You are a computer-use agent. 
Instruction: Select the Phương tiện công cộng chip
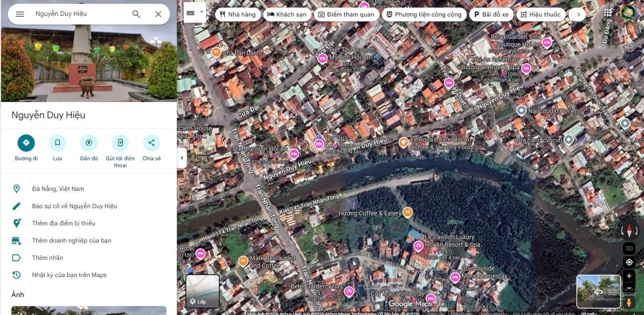tap(424, 15)
